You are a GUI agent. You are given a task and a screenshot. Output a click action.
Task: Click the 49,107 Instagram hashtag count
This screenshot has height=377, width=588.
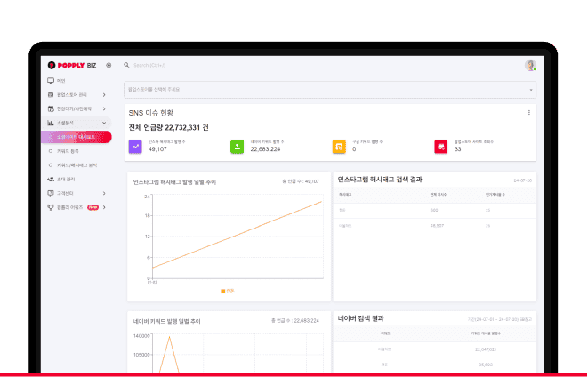pos(157,149)
